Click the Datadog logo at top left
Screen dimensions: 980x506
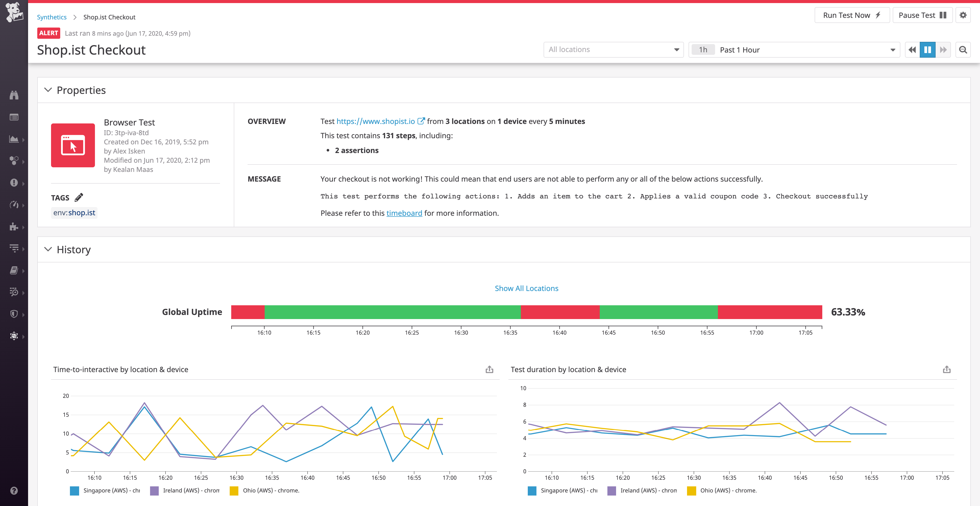[15, 12]
